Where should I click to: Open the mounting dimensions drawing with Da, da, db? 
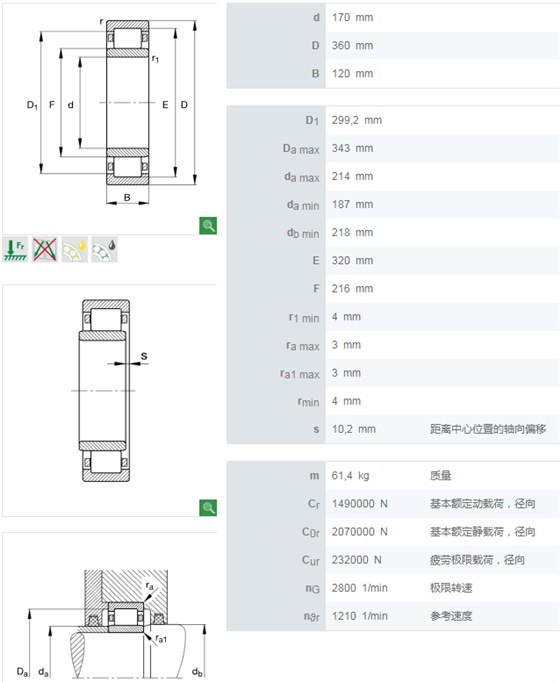pyautogui.click(x=110, y=607)
